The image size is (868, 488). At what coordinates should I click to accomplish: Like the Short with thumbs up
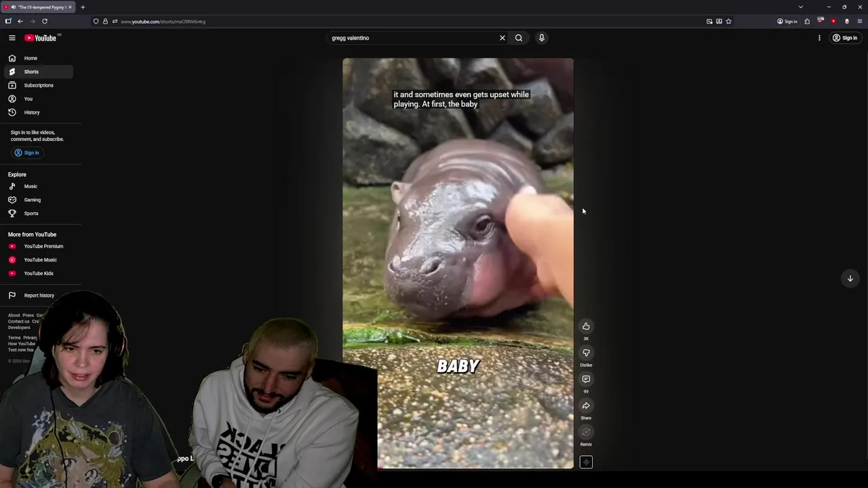pos(586,327)
